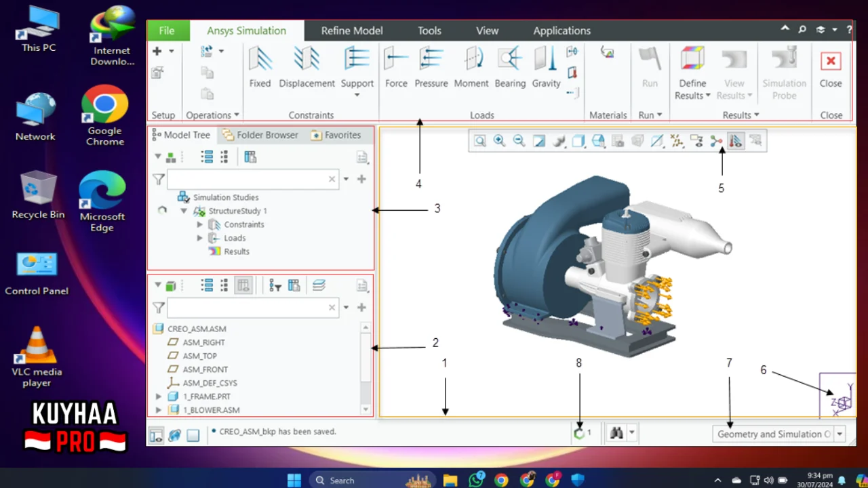The height and width of the screenshot is (488, 868).
Task: Click the Repaint icon in graphics toolbar
Action: (x=539, y=141)
